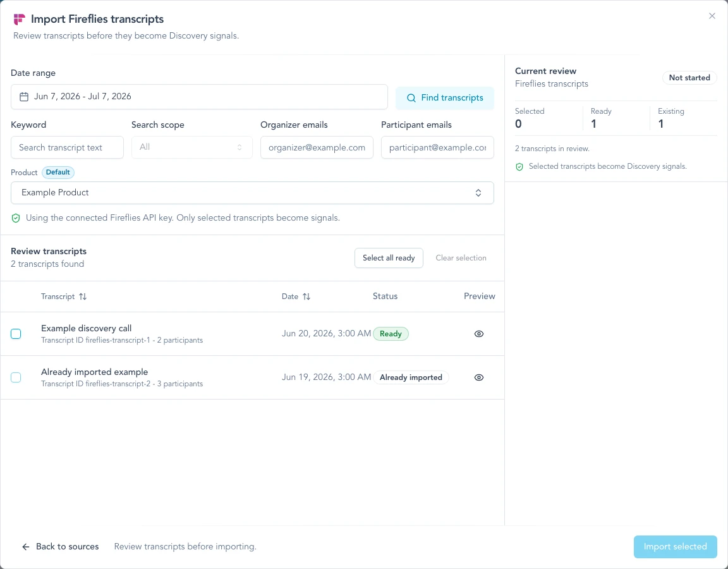
Task: Click the Not started status badge
Action: pos(689,78)
